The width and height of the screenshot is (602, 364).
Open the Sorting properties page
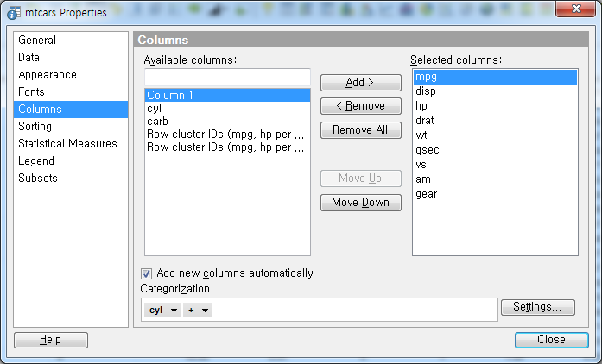[x=35, y=127]
